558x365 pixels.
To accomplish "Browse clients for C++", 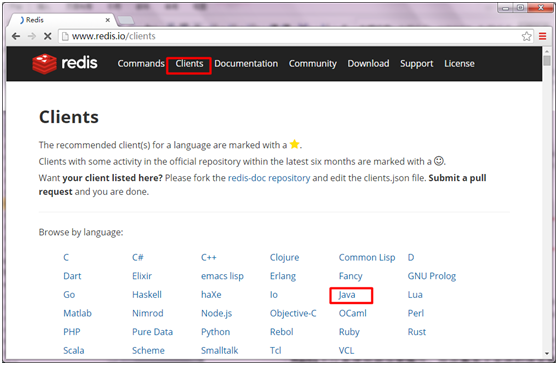I will (x=209, y=257).
